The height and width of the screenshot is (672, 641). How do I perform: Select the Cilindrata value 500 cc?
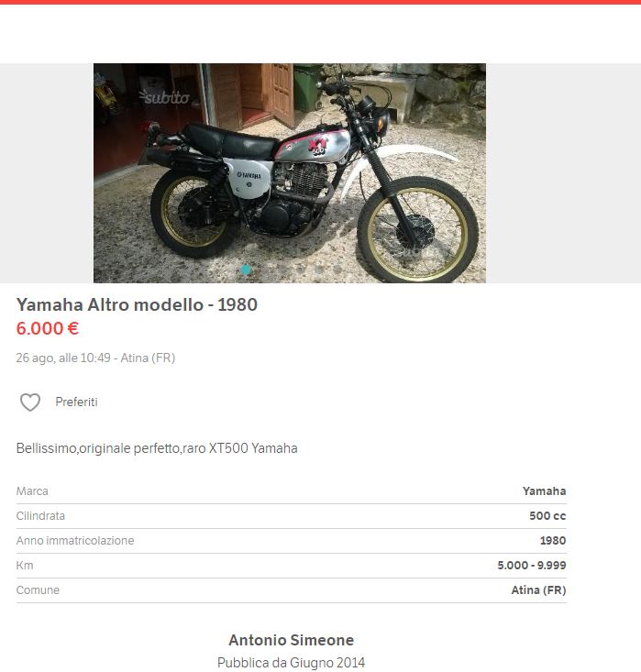(547, 516)
